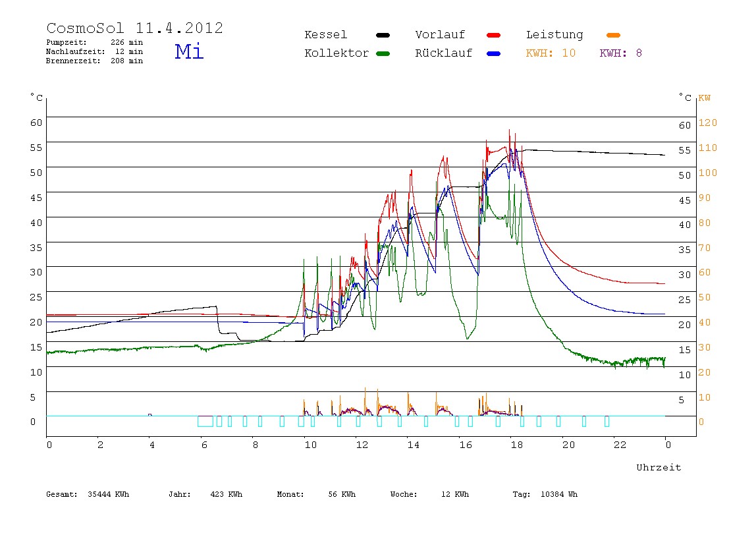Click the orange 'KW' axis unit label
This screenshot has width=756, height=535.
point(705,98)
